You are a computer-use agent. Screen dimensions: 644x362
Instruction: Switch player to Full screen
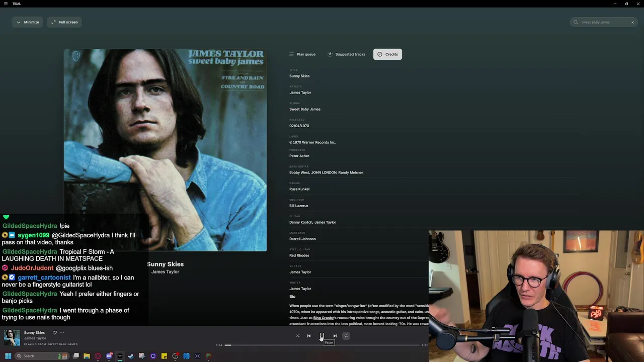[x=64, y=22]
